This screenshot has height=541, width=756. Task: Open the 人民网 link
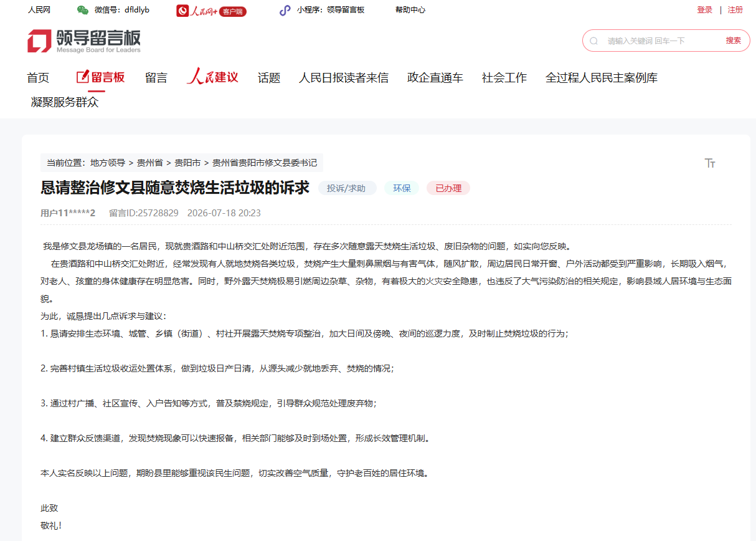pyautogui.click(x=39, y=10)
